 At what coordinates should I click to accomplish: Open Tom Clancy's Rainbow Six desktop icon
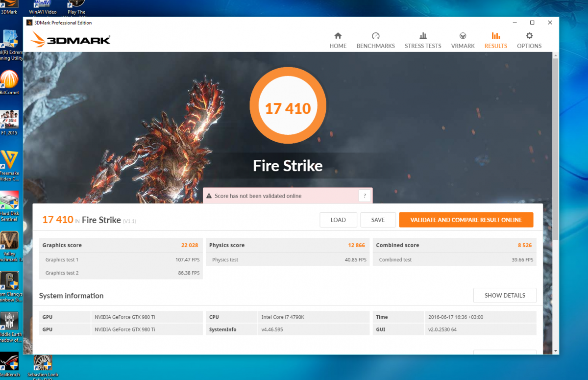(9, 287)
